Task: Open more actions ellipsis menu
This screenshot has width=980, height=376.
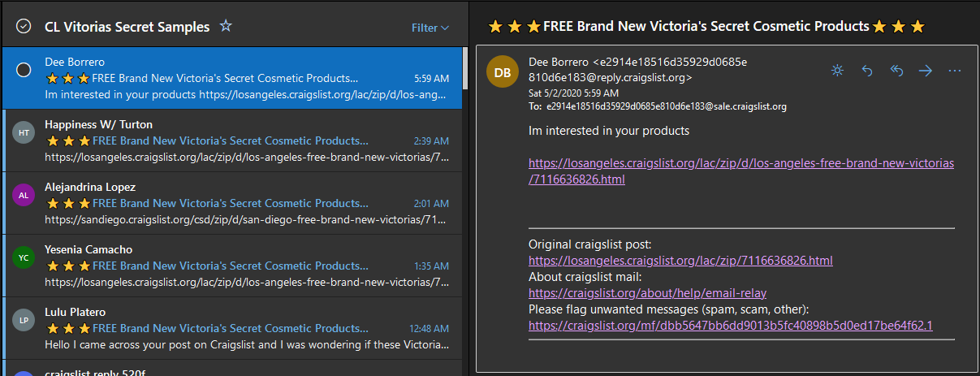Action: 955,71
